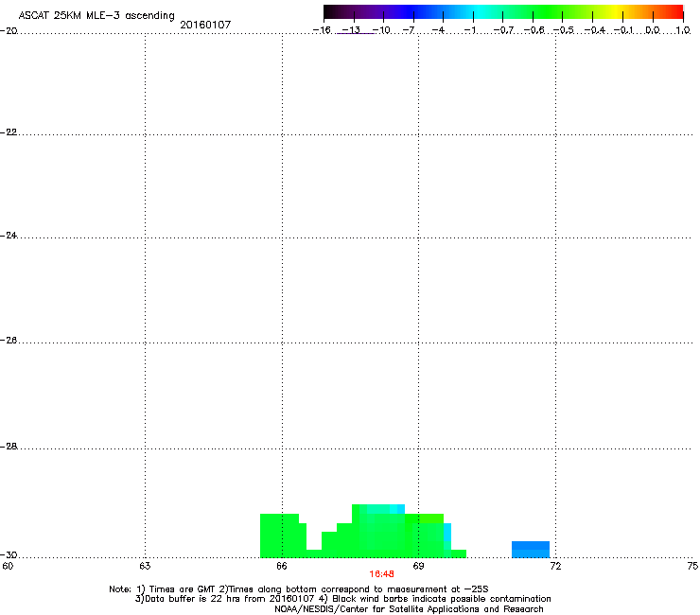Click the "Data buffer is 22 hrs" note line
Image resolution: width=700 pixels, height=615 pixels.
coord(342,599)
